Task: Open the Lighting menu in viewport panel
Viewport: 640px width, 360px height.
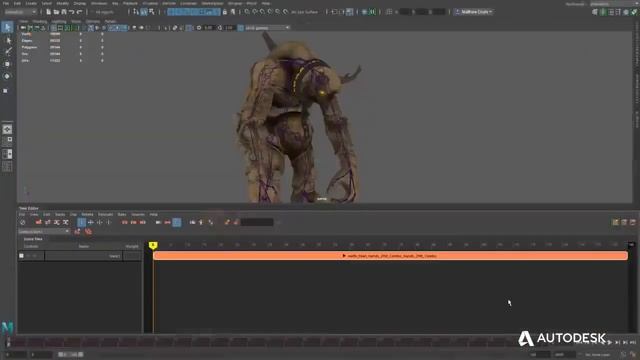Action: pyautogui.click(x=59, y=21)
